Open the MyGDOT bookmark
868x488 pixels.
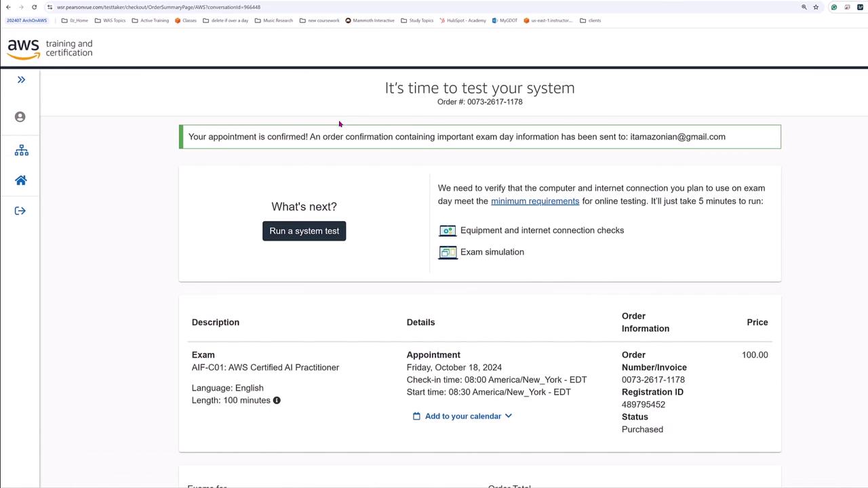[505, 20]
